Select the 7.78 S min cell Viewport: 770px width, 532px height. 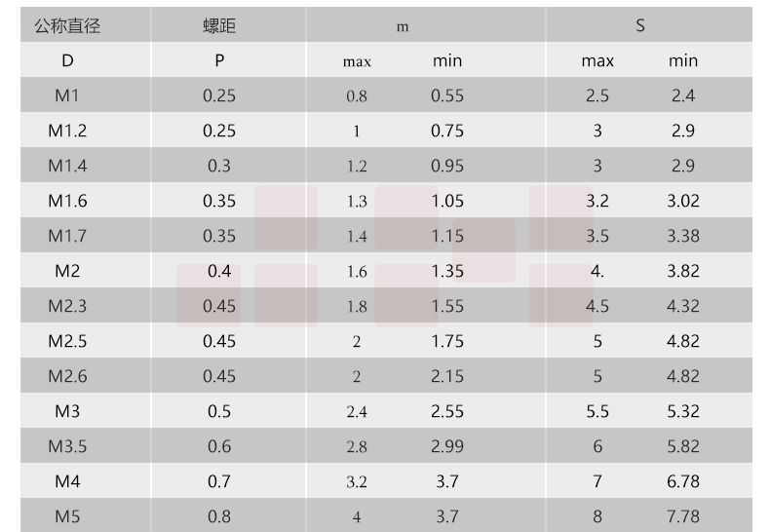coord(683,516)
